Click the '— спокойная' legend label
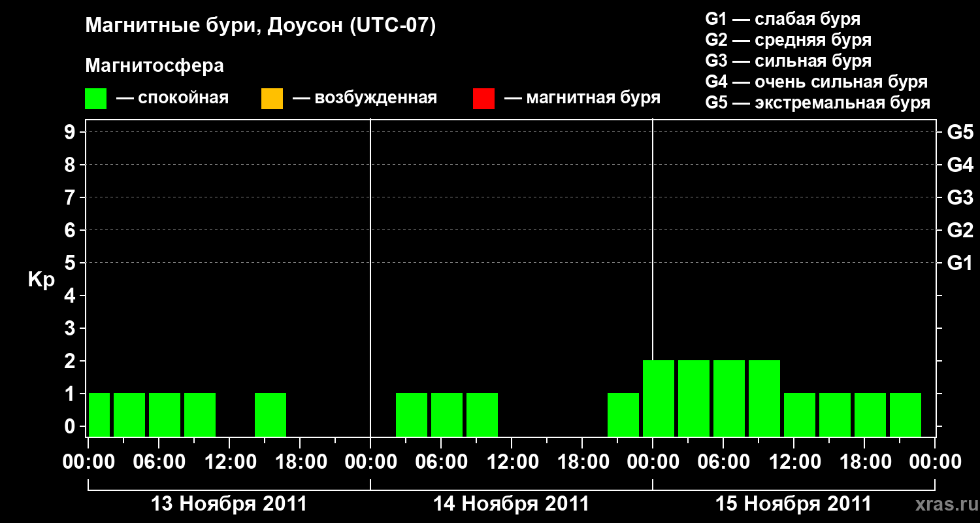The height and width of the screenshot is (523, 980). pyautogui.click(x=172, y=98)
